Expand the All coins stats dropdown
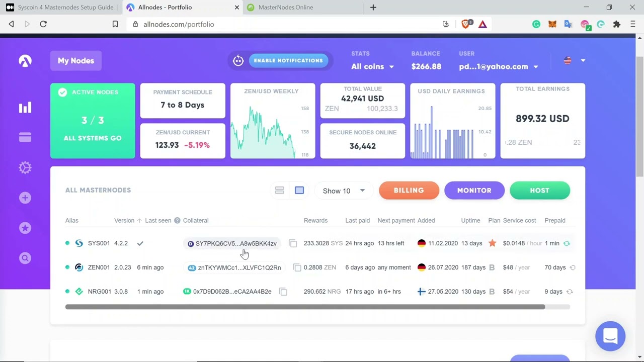644x362 pixels. coord(372,66)
